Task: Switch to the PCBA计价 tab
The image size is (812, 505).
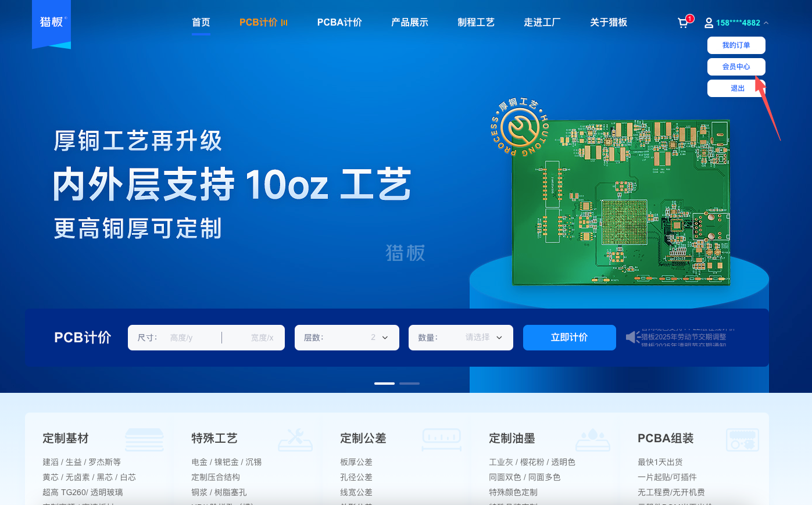Action: click(x=339, y=22)
